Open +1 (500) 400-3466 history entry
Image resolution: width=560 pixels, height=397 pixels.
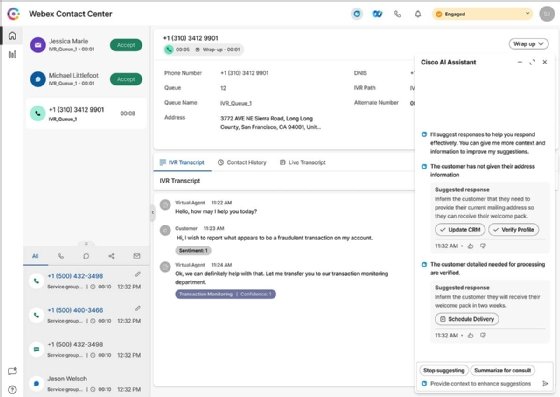point(86,315)
